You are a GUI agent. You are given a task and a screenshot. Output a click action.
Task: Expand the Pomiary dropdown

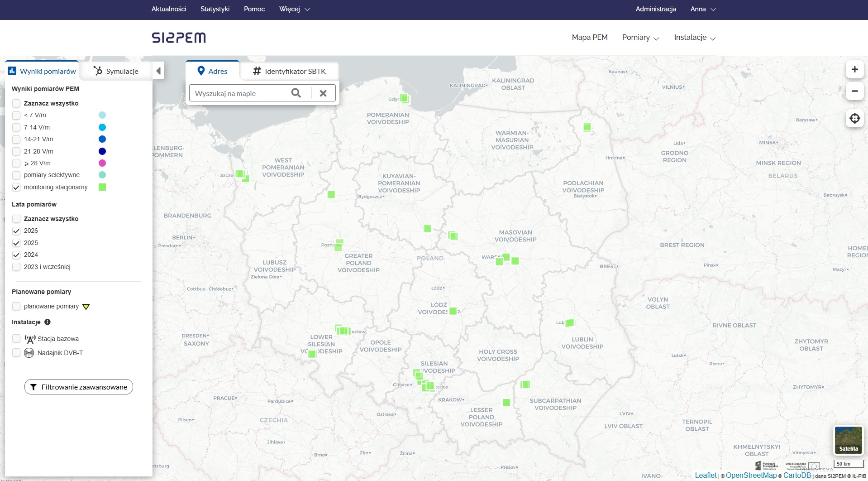coord(640,38)
